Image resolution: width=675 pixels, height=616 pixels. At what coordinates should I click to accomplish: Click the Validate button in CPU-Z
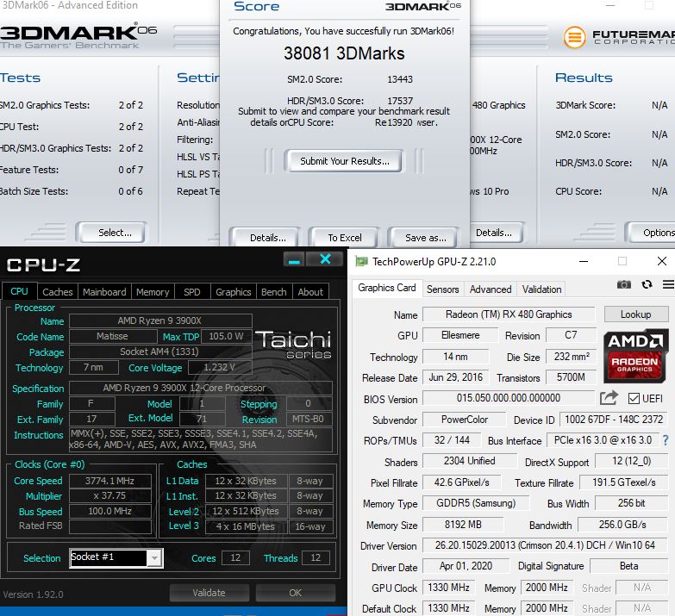pyautogui.click(x=209, y=593)
